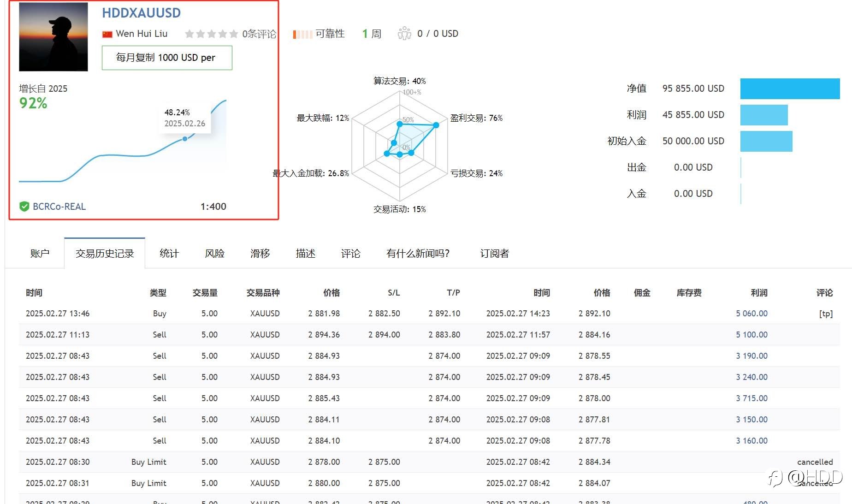Screen dimensions: 852x504
Task: Open the 评论 tab
Action: pyautogui.click(x=350, y=253)
